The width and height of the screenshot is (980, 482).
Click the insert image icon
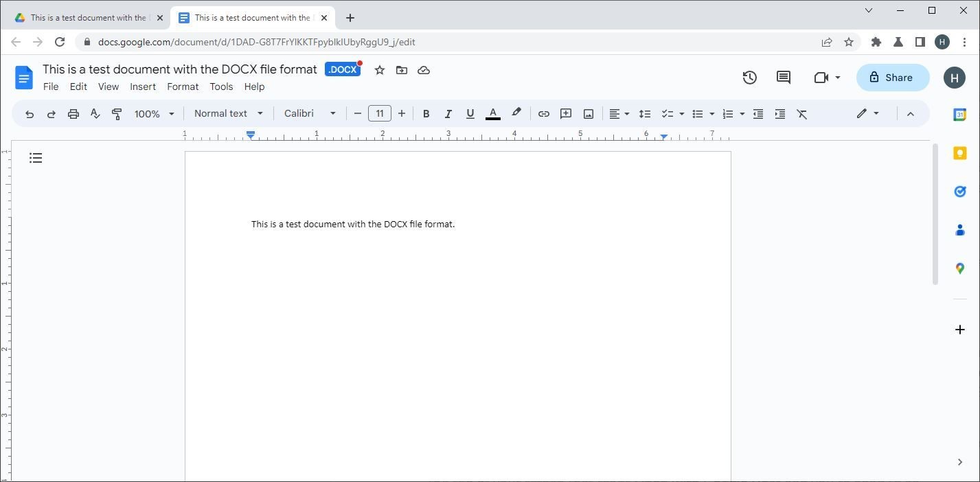(x=588, y=114)
